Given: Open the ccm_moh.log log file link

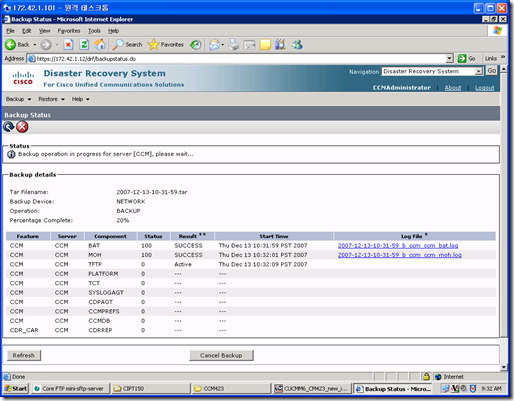Looking at the screenshot, I should tap(399, 255).
